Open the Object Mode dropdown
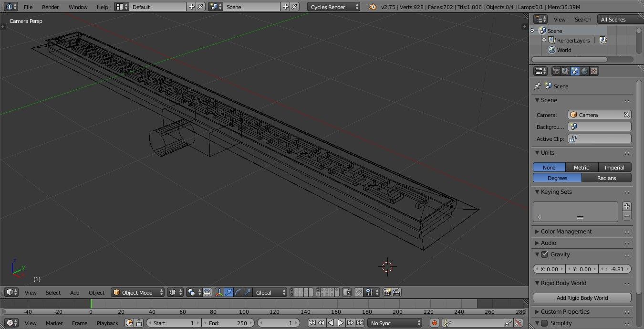644x329 pixels. coord(138,292)
